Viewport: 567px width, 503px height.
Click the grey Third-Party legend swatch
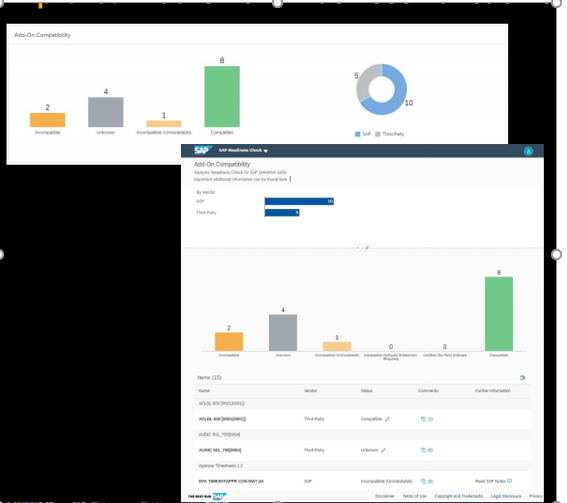pyautogui.click(x=378, y=134)
